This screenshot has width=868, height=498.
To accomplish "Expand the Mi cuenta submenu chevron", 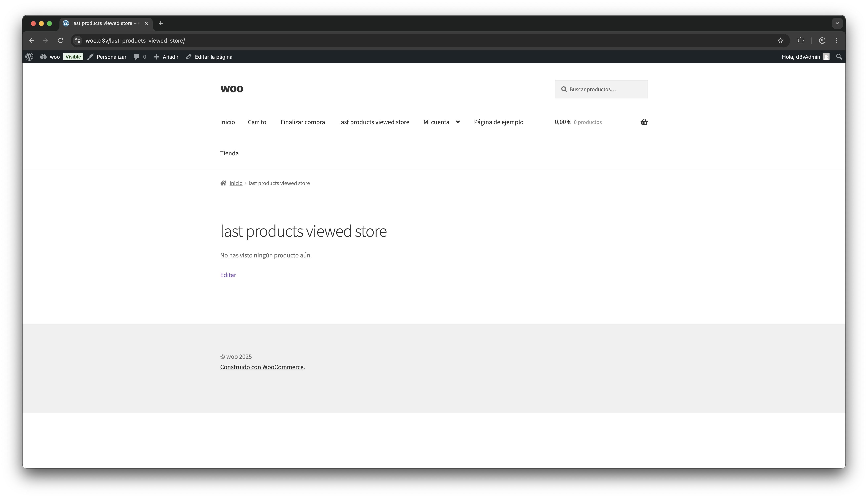I will pos(458,122).
